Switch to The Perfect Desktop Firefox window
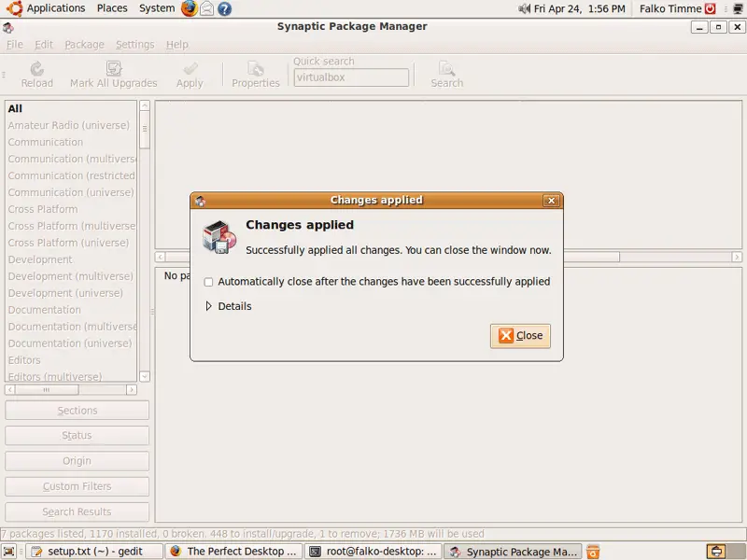The width and height of the screenshot is (747, 560). (x=234, y=552)
